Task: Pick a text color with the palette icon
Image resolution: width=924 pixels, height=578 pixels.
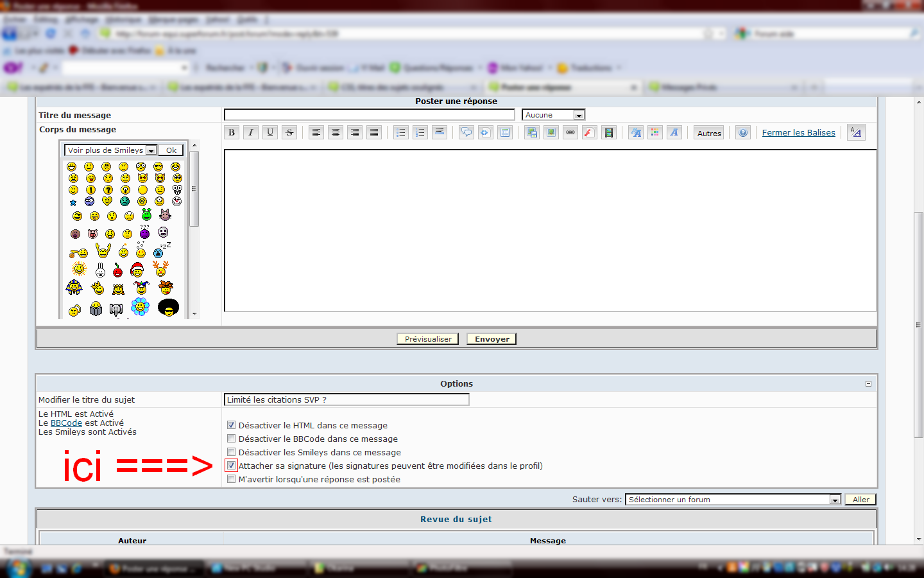Action: pos(654,133)
